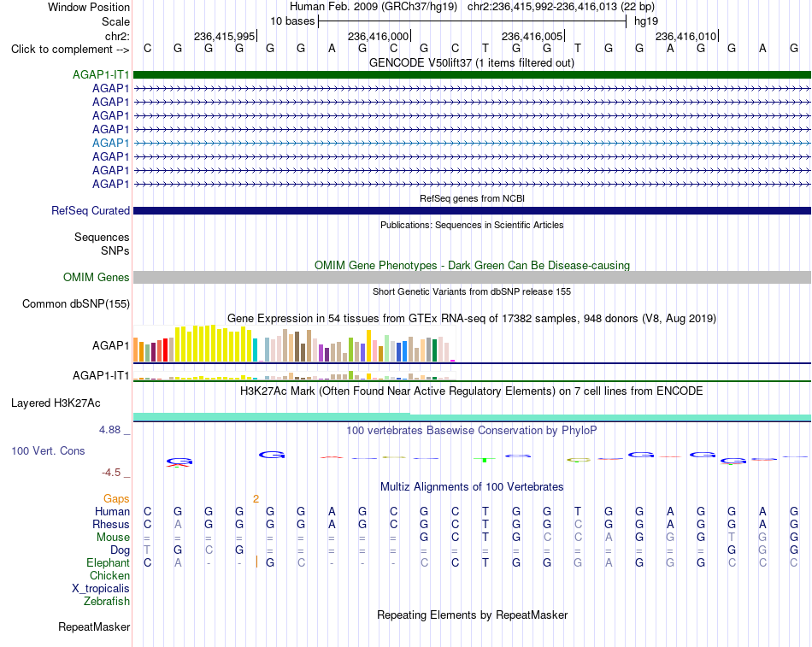Viewport: 812px width, 647px height.
Task: Click the light blue highlighted AGAP1 transcript label
Action: tap(110, 143)
